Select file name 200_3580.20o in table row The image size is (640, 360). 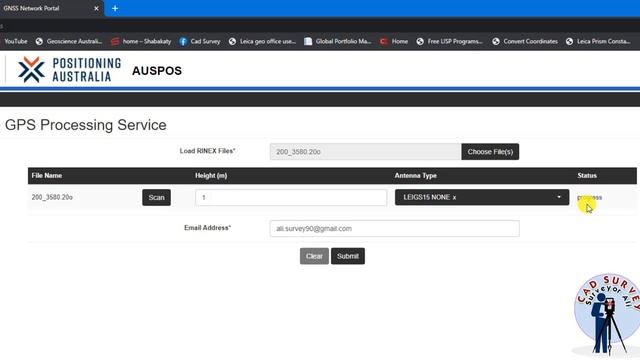coord(52,197)
